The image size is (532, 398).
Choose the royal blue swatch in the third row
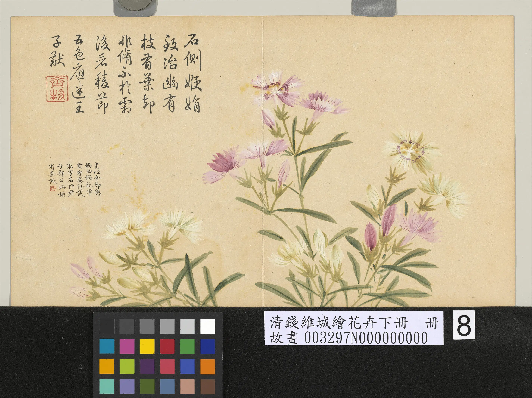click(x=187, y=366)
